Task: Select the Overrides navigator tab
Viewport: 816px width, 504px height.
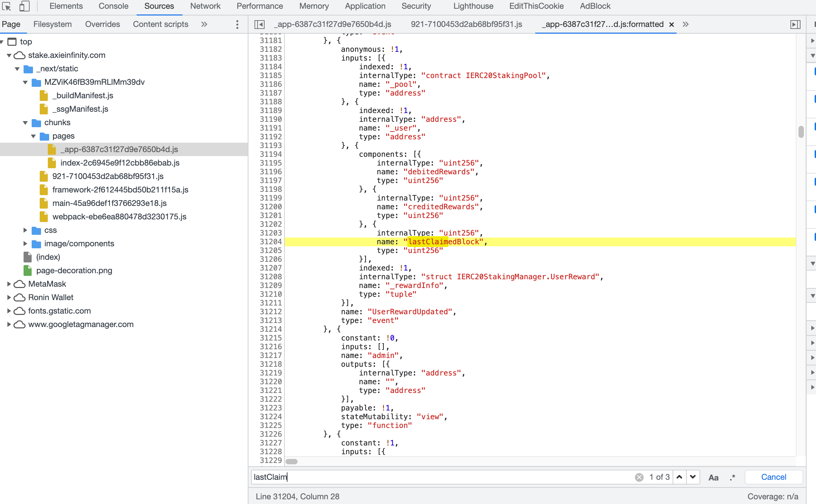Action: (x=103, y=24)
